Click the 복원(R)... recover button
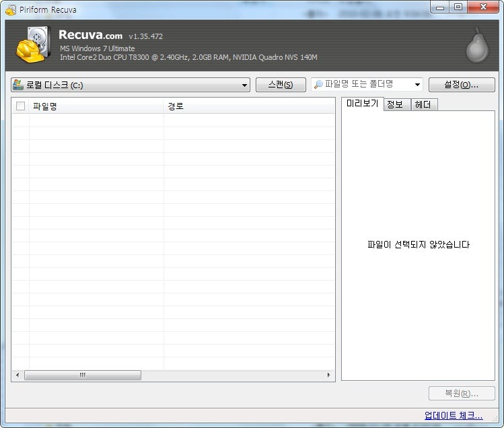Image resolution: width=504 pixels, height=428 pixels. click(x=462, y=393)
